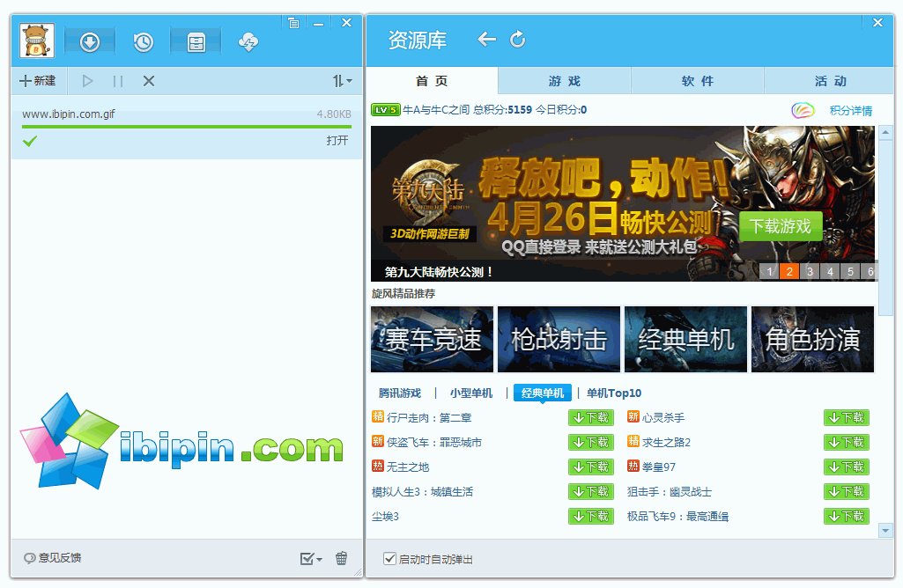Select the 腾讯游戏 sub-tab
The height and width of the screenshot is (588, 903).
400,393
